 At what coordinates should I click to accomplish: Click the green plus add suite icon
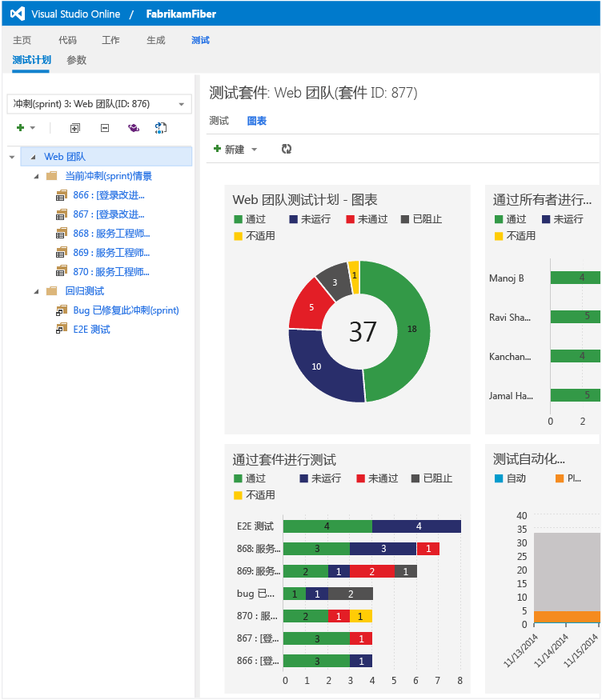click(x=20, y=128)
